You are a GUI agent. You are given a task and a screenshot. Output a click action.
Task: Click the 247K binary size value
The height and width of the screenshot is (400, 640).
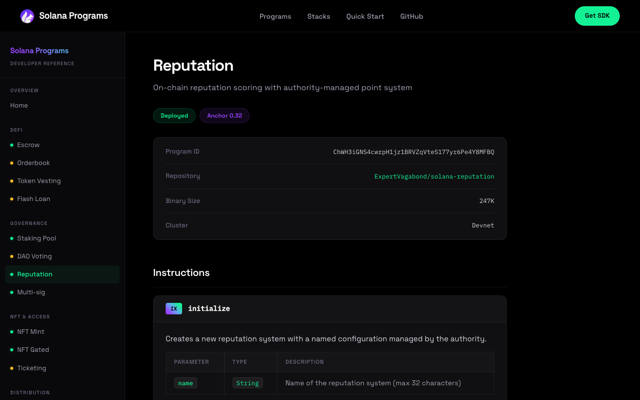pyautogui.click(x=487, y=201)
